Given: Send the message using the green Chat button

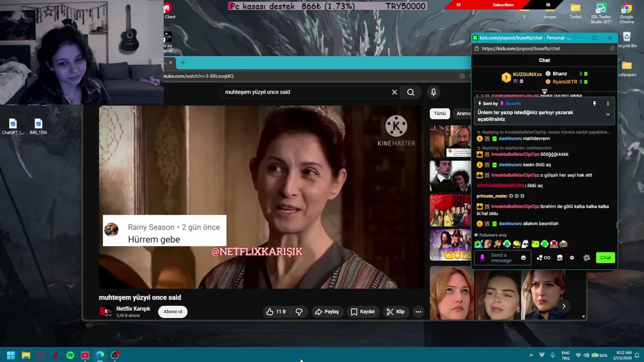Looking at the screenshot, I should (605, 258).
